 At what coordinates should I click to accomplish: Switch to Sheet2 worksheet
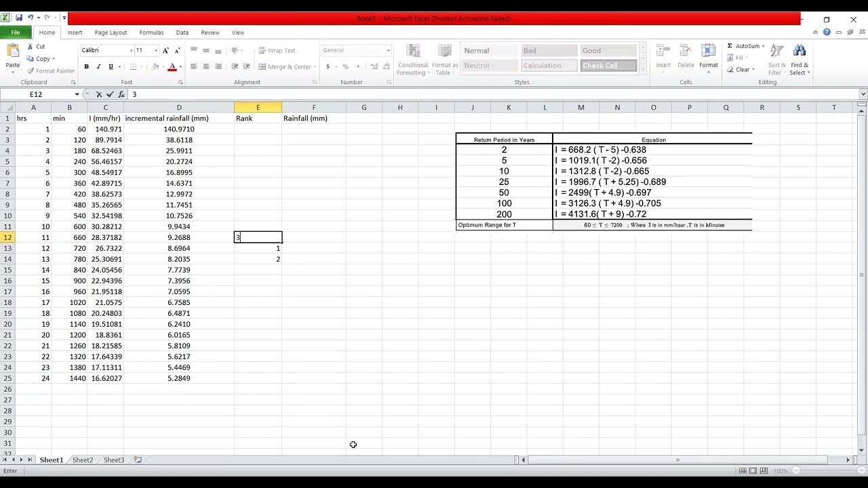[x=83, y=460]
